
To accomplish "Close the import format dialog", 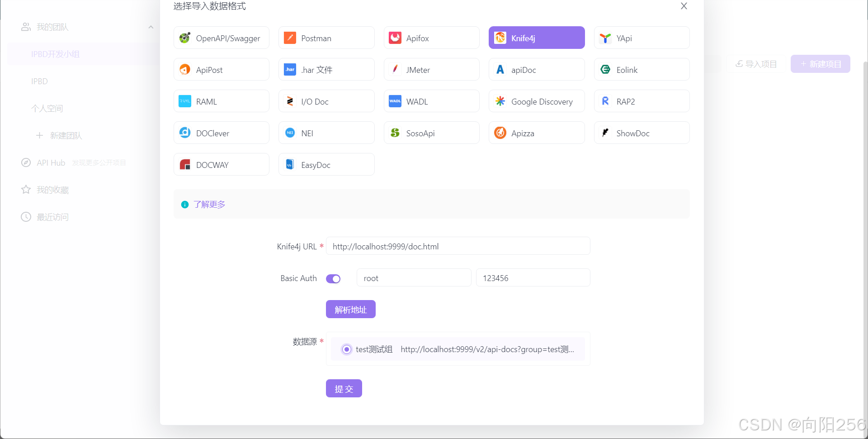I will pyautogui.click(x=684, y=6).
